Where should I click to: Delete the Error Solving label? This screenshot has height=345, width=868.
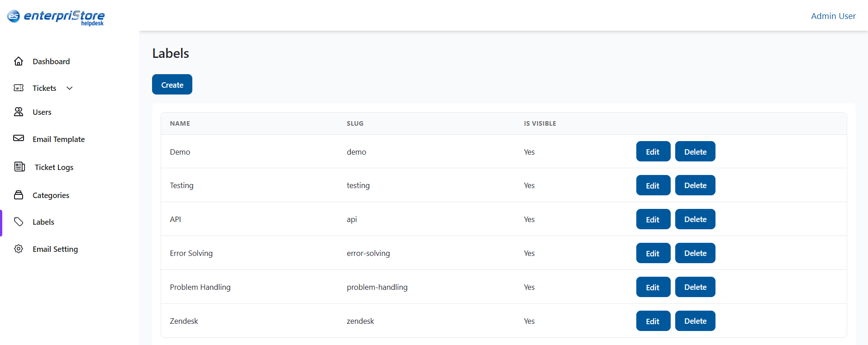695,253
